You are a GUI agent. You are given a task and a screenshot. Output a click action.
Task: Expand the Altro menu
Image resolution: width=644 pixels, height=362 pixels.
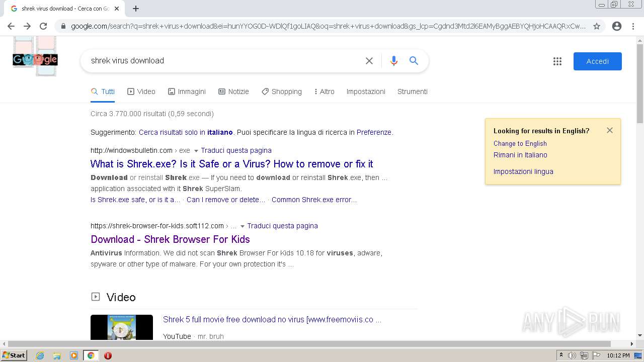coord(324,92)
